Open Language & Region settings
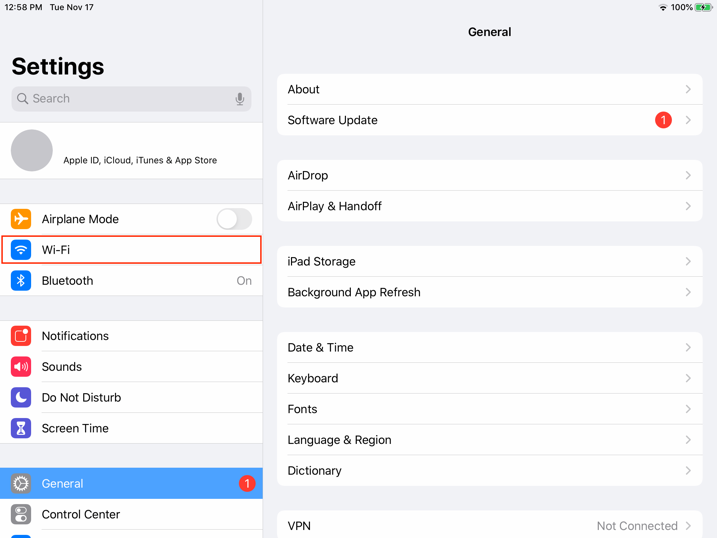 pos(490,440)
